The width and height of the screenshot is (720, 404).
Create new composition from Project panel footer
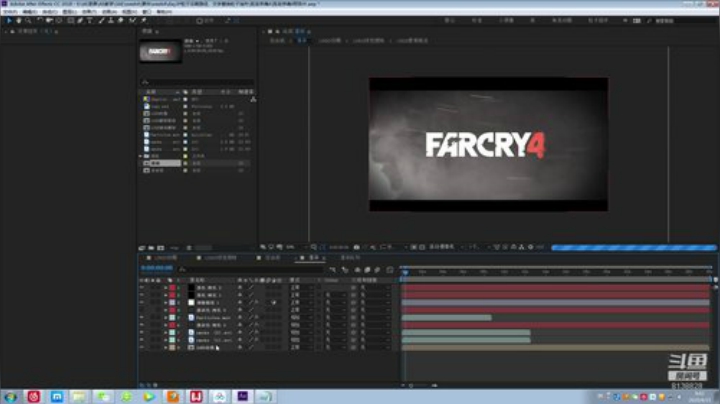pos(160,248)
